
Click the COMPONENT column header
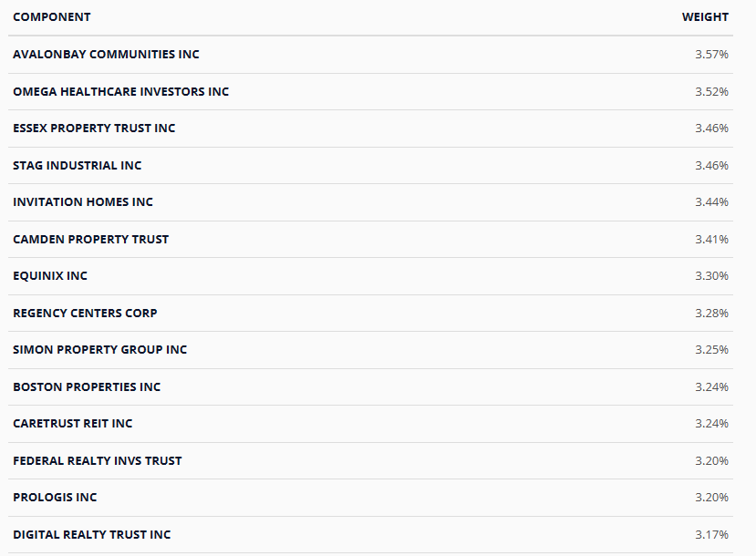(x=52, y=17)
